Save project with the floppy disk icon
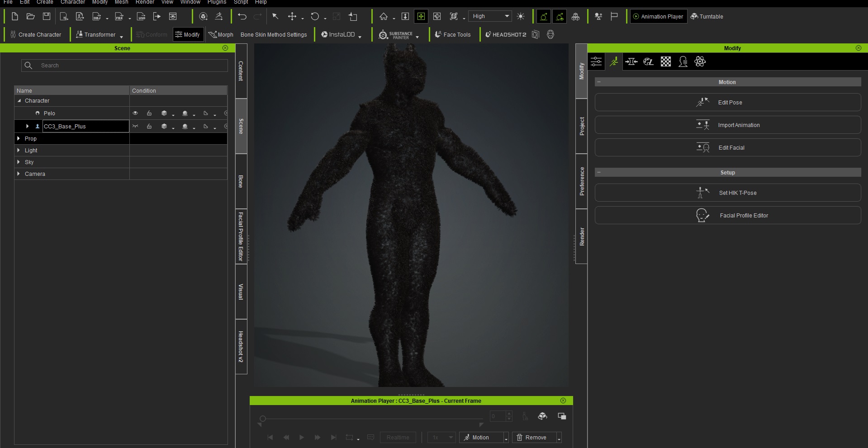This screenshot has height=448, width=868. tap(47, 17)
